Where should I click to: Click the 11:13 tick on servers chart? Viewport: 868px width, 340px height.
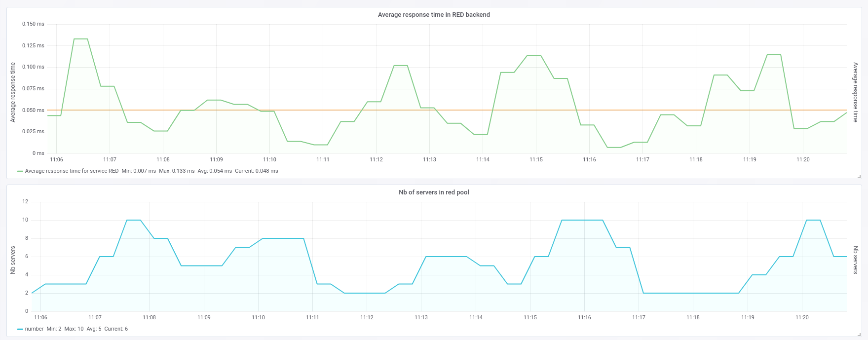(x=421, y=318)
